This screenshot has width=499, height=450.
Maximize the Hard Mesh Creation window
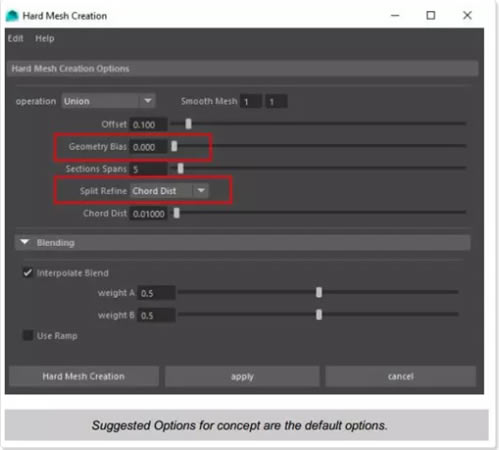click(x=431, y=15)
